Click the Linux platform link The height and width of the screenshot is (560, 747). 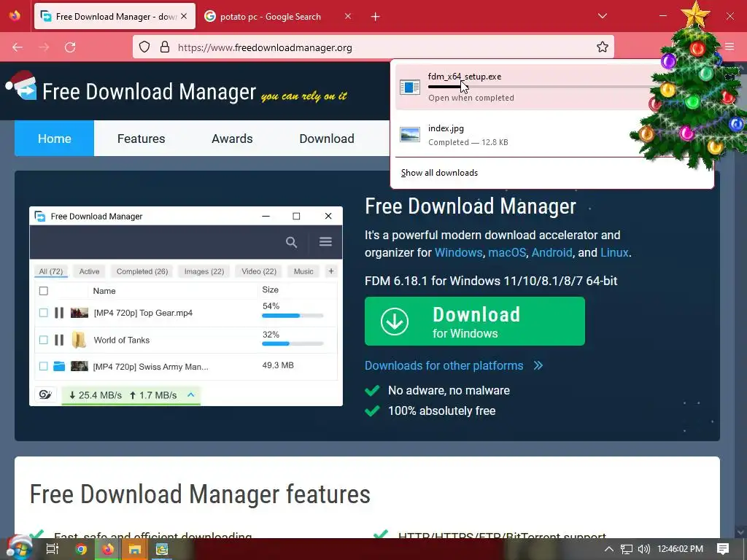coord(614,252)
